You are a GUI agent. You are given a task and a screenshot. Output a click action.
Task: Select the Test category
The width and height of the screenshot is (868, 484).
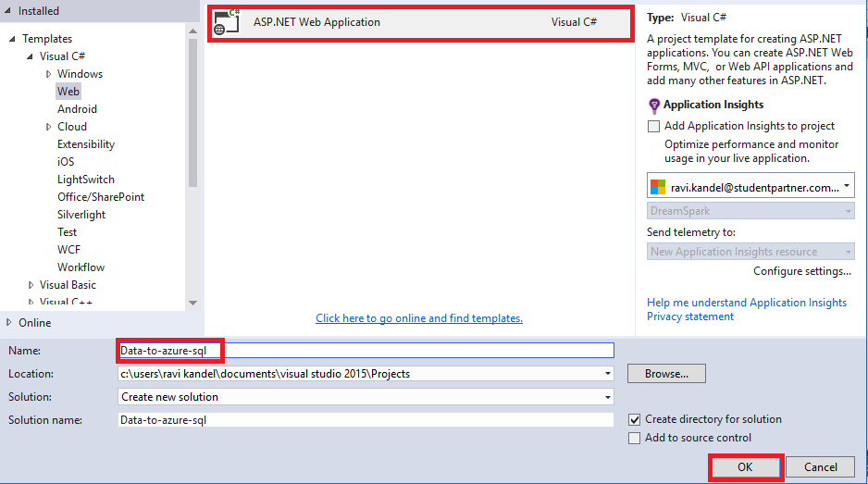point(67,232)
